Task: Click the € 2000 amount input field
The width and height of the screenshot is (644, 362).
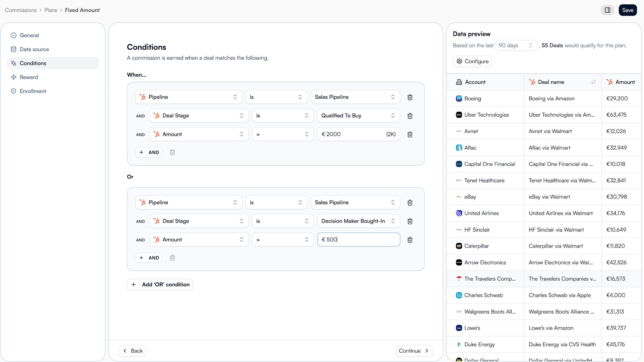Action: tap(358, 134)
